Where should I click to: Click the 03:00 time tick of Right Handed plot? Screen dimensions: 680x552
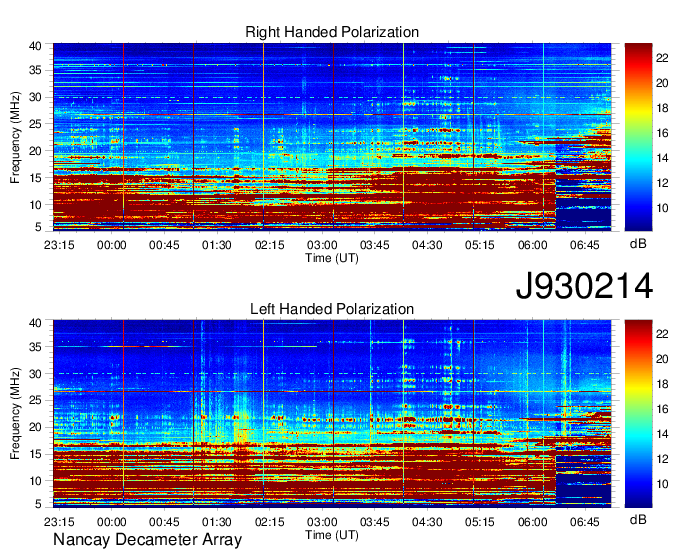pos(322,245)
